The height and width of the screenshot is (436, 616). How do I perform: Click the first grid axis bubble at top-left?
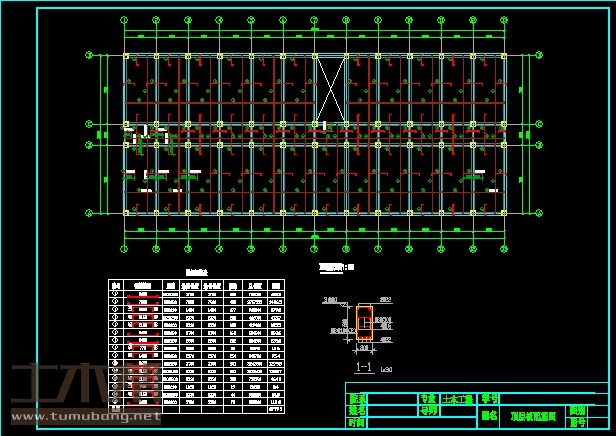(x=125, y=19)
